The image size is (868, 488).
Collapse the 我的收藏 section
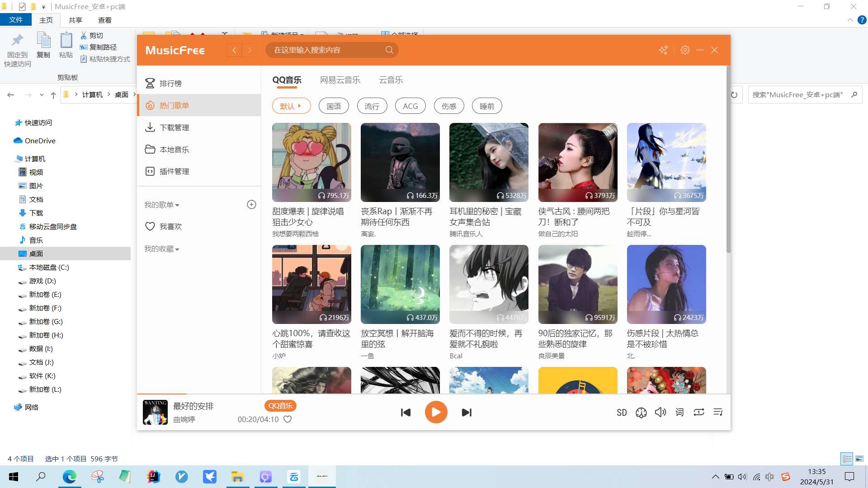pos(162,249)
